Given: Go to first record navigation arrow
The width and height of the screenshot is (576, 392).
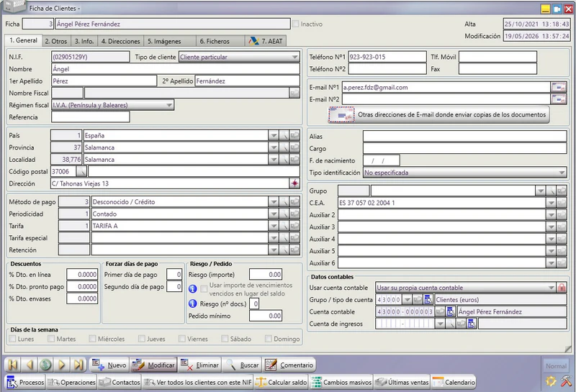Looking at the screenshot, I should coord(13,365).
